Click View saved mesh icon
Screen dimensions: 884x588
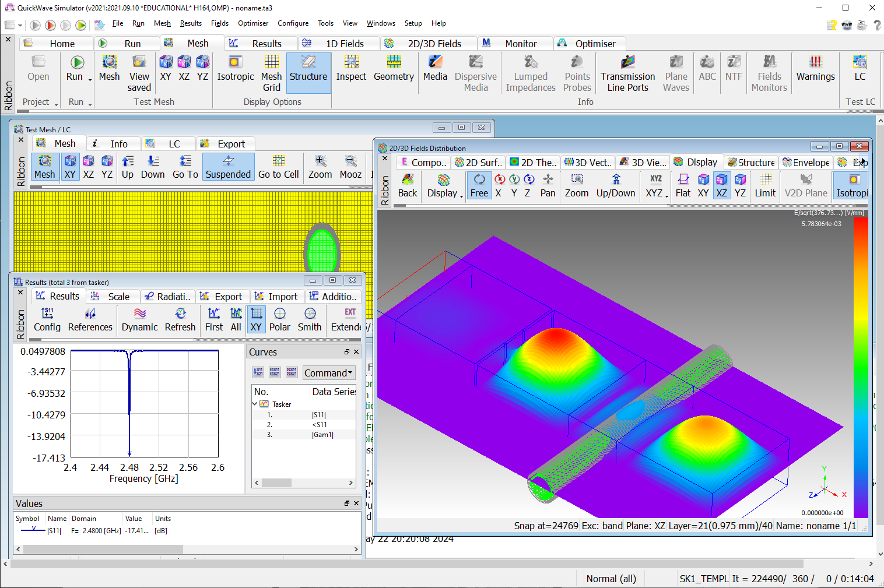point(139,73)
